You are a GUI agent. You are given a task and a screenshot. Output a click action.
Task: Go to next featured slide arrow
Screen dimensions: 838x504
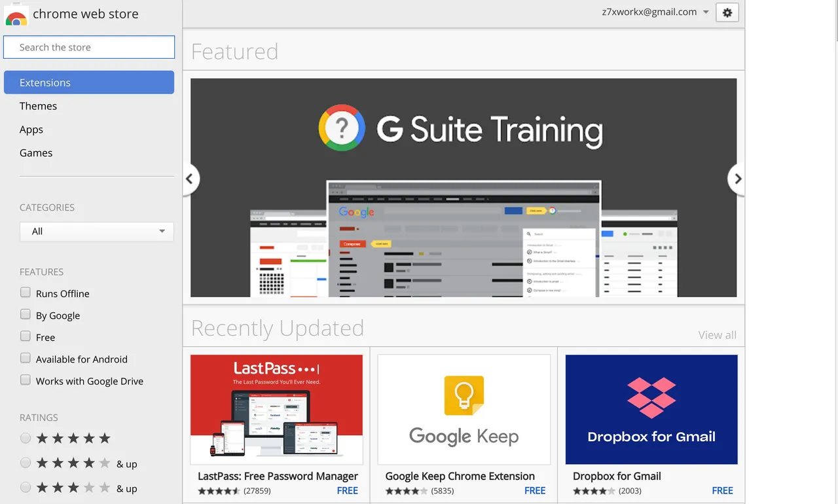tap(737, 178)
